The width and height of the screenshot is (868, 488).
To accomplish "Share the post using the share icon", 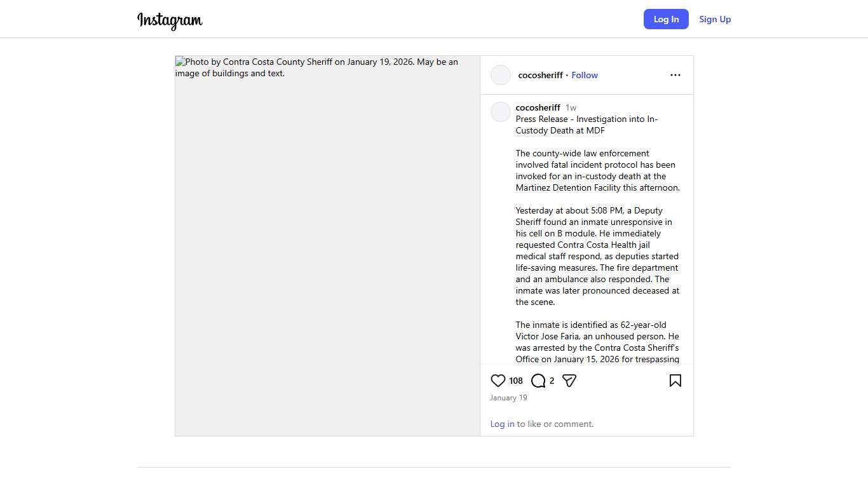I will (x=569, y=381).
